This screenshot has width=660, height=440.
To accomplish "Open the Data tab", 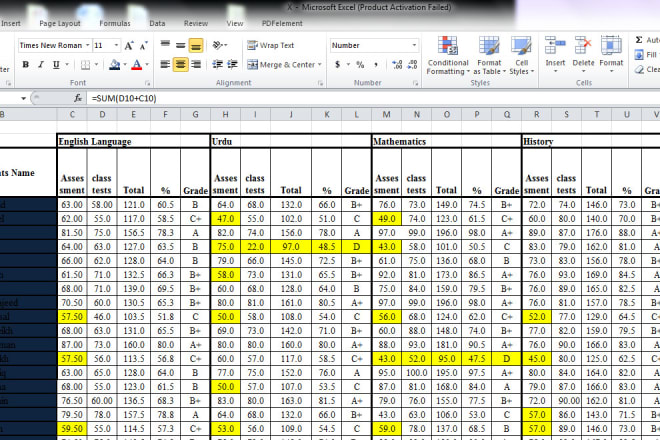I will [157, 23].
